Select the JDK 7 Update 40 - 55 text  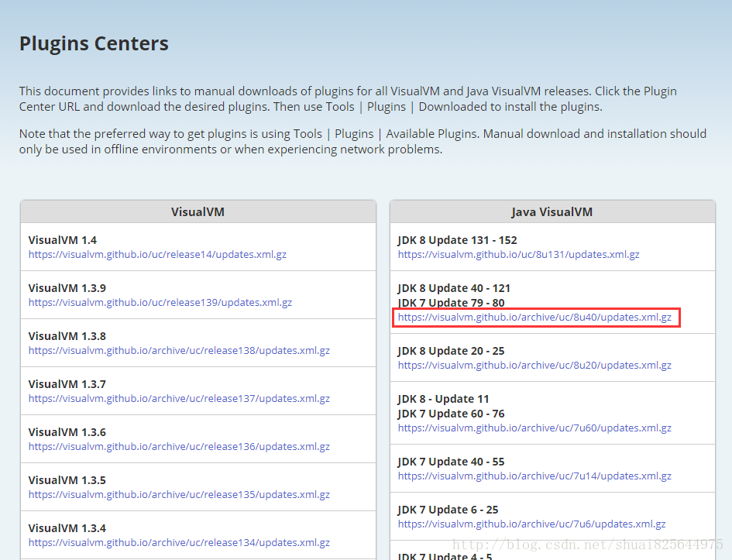tap(452, 462)
